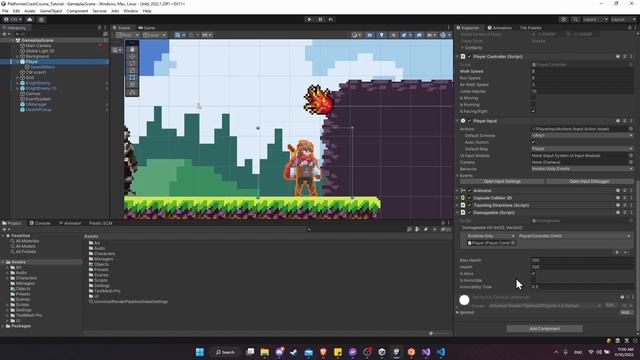Click plus to add Damageable Hit listener

(617, 252)
